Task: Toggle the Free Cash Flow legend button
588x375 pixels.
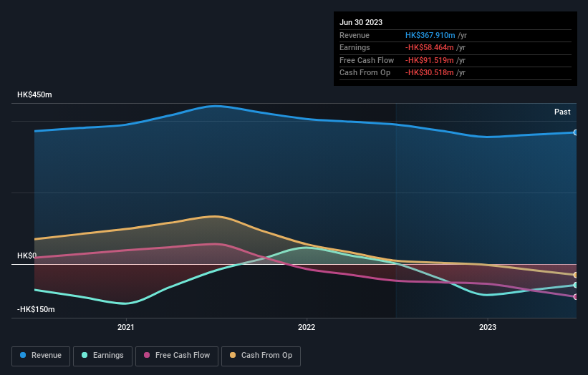Action: pyautogui.click(x=177, y=356)
